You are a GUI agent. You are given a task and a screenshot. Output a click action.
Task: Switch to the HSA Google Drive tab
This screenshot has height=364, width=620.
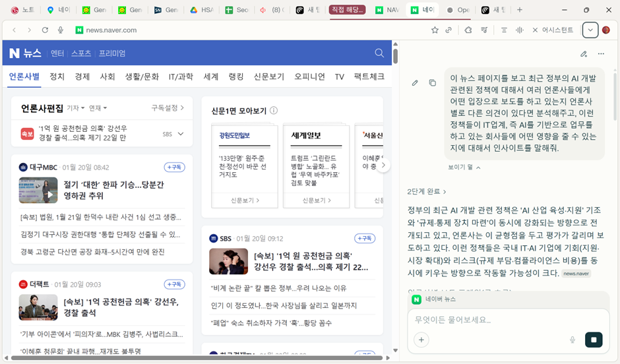202,10
